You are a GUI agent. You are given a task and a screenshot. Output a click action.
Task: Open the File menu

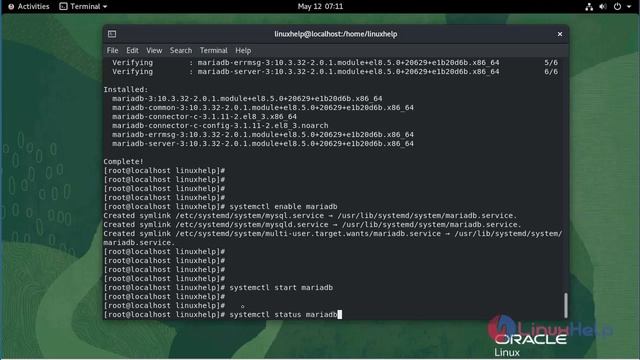[x=112, y=51]
